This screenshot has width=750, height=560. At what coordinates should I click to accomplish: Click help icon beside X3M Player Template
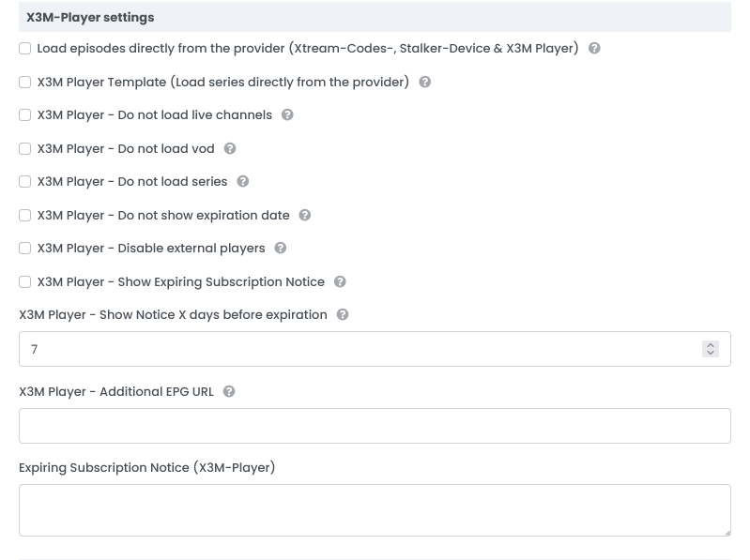click(x=425, y=83)
